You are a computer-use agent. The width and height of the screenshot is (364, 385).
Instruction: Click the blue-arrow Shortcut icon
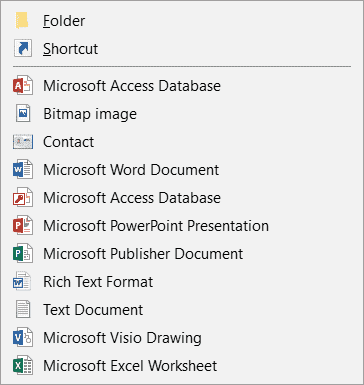pos(23,49)
